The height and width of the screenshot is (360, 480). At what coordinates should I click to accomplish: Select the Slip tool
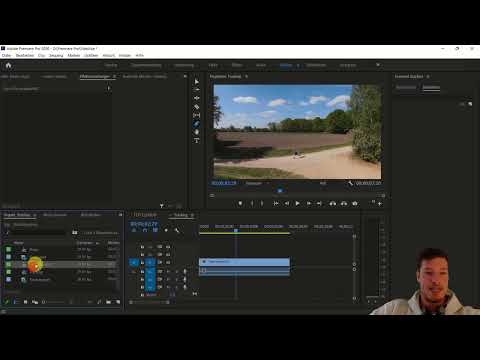(197, 115)
